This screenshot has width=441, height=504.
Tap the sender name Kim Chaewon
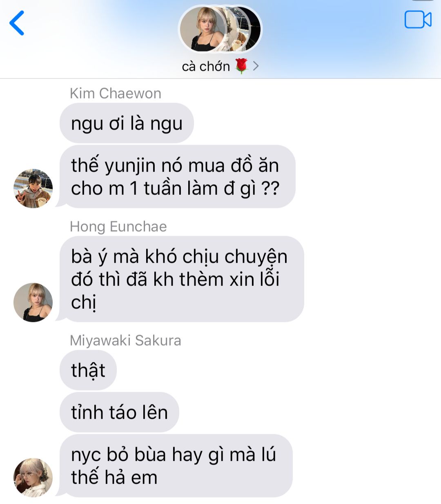pos(116,94)
